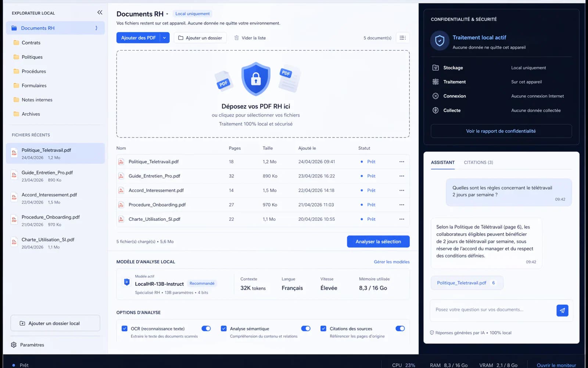This screenshot has width=588, height=368.
Task: Click Analyser la sélection button
Action: 378,241
